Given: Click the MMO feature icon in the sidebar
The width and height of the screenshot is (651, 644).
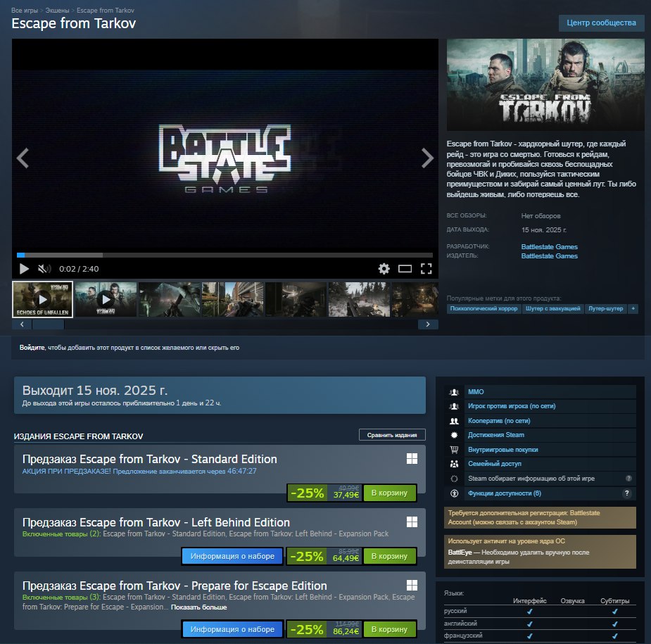Looking at the screenshot, I should click(x=453, y=391).
